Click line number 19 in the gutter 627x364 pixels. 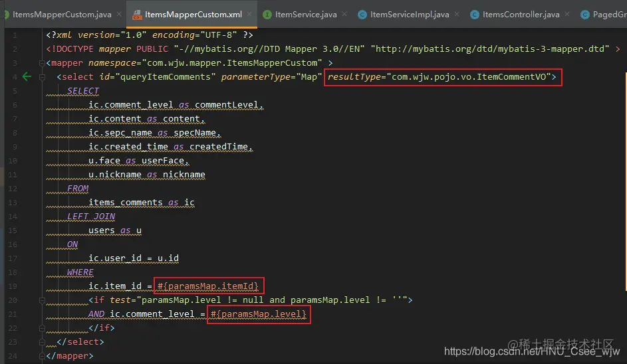pos(13,286)
